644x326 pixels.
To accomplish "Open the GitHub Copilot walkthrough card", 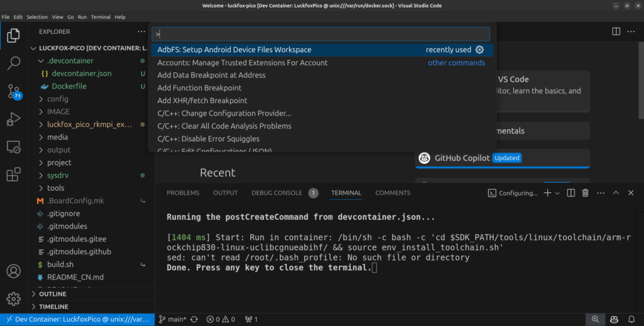I will pyautogui.click(x=502, y=158).
